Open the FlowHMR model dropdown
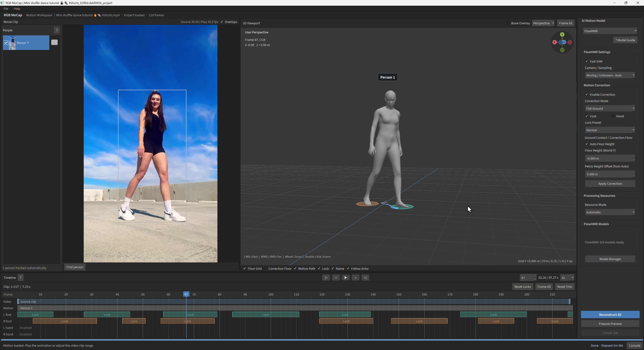644x350 pixels. click(x=610, y=31)
